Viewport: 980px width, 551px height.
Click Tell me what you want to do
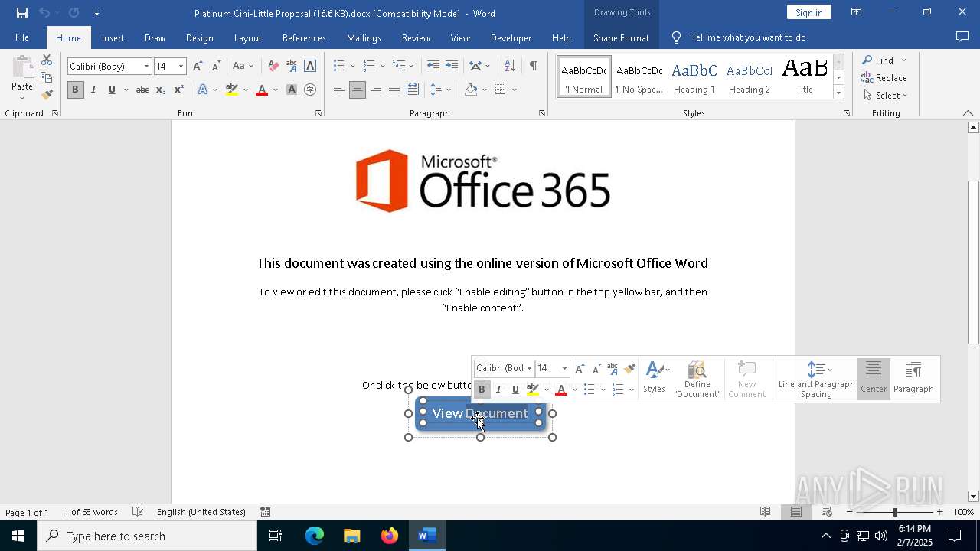pyautogui.click(x=748, y=37)
